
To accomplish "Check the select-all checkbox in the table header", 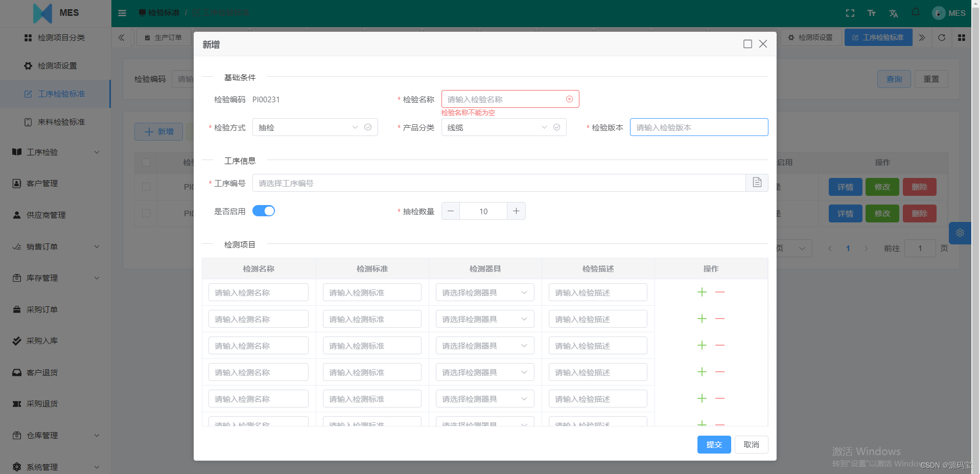I will 146,162.
